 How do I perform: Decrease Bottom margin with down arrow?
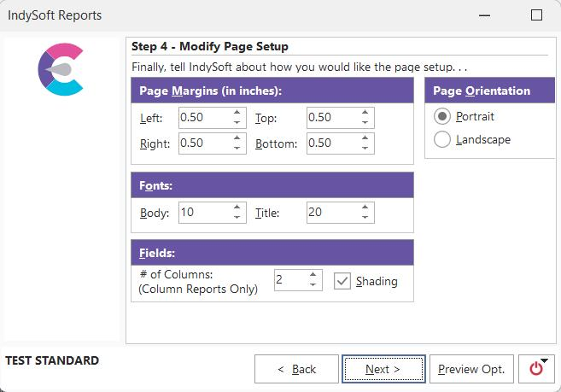[365, 149]
